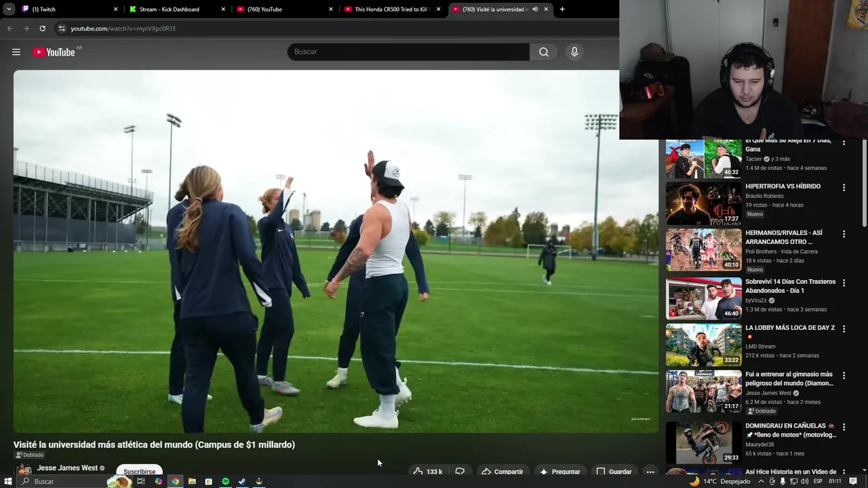Open options menu for HIPERTROFIA VS HÍBRIDO

click(844, 187)
